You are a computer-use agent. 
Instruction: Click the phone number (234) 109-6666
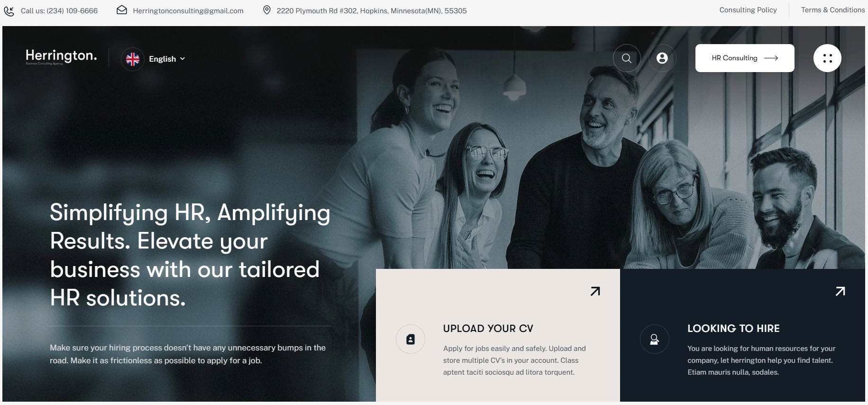click(72, 11)
